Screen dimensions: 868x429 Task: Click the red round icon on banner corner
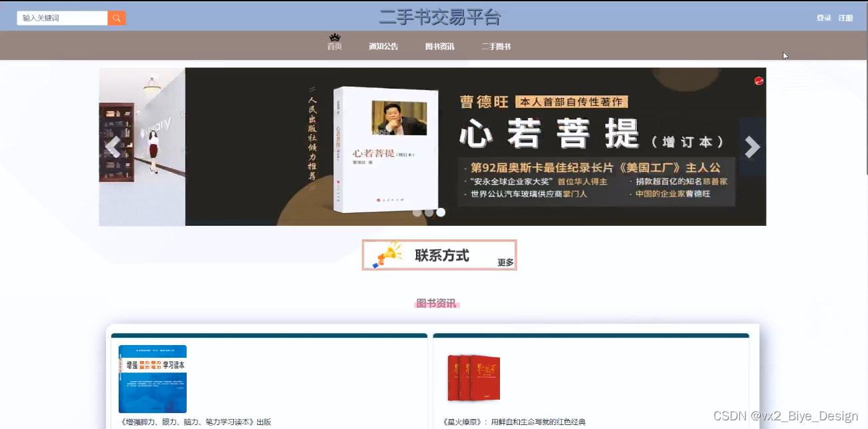(x=759, y=81)
